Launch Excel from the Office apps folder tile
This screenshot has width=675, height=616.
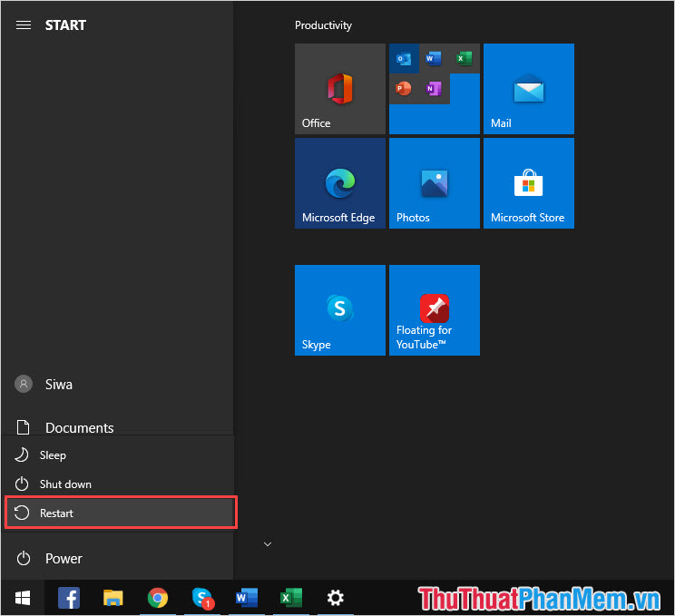465,58
